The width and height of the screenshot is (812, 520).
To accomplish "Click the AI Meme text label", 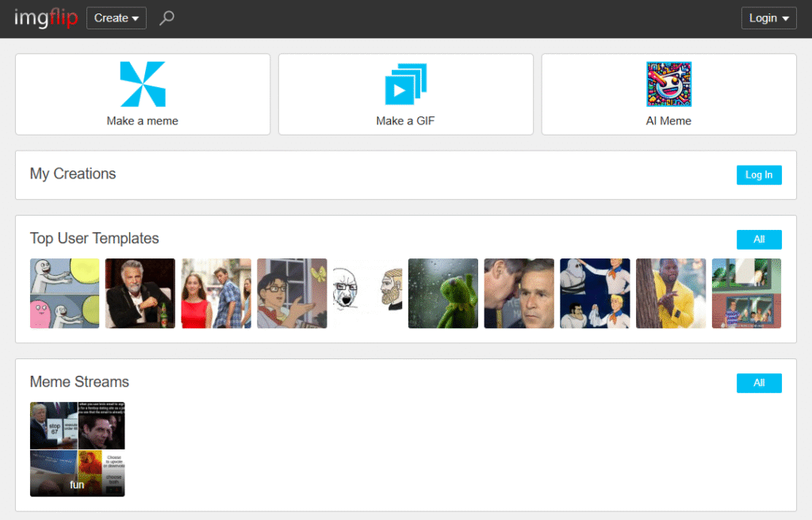I will [x=668, y=121].
